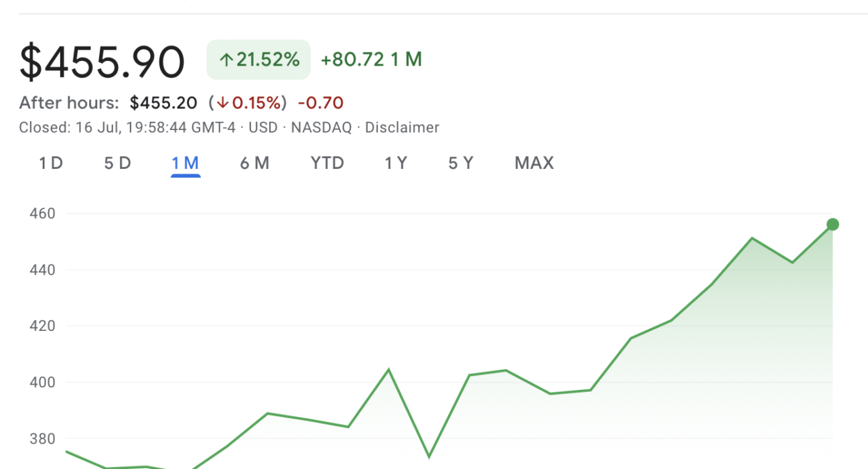
Task: Click the 460 y-axis label
Action: [x=42, y=214]
